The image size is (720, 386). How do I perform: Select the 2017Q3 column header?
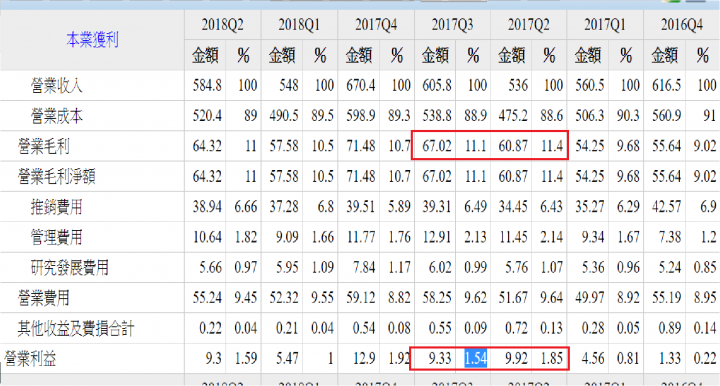[452, 25]
